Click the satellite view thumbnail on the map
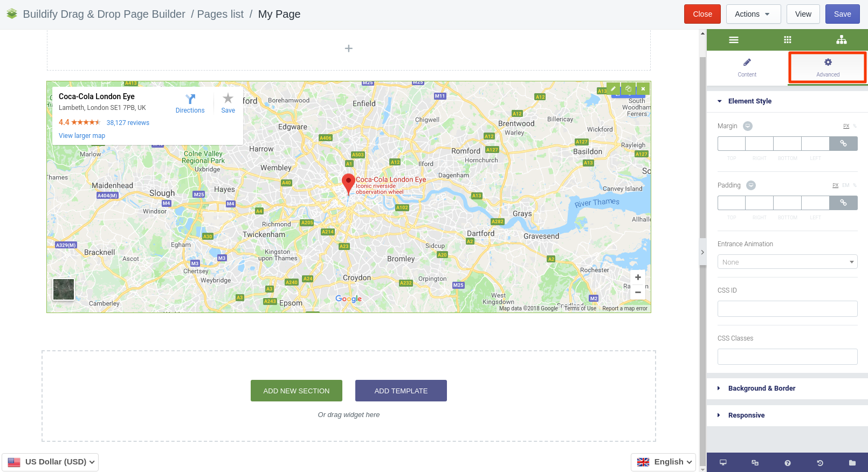This screenshot has width=868, height=472. 64,289
